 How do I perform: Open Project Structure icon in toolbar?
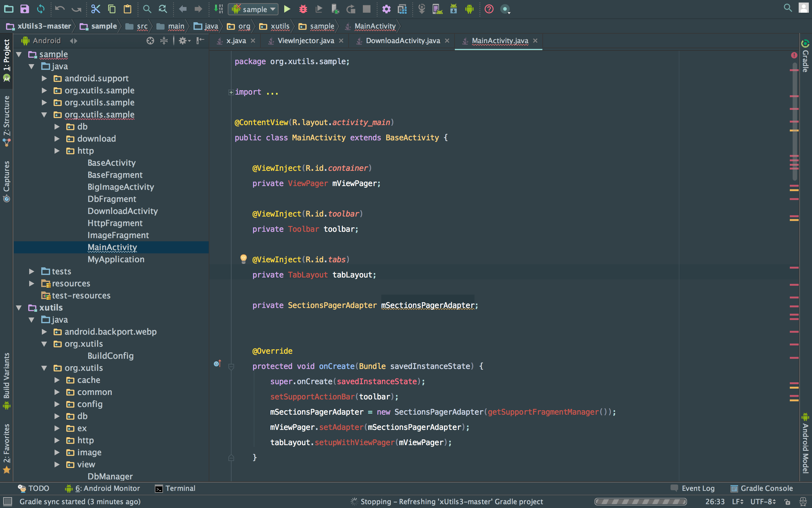[x=402, y=9]
